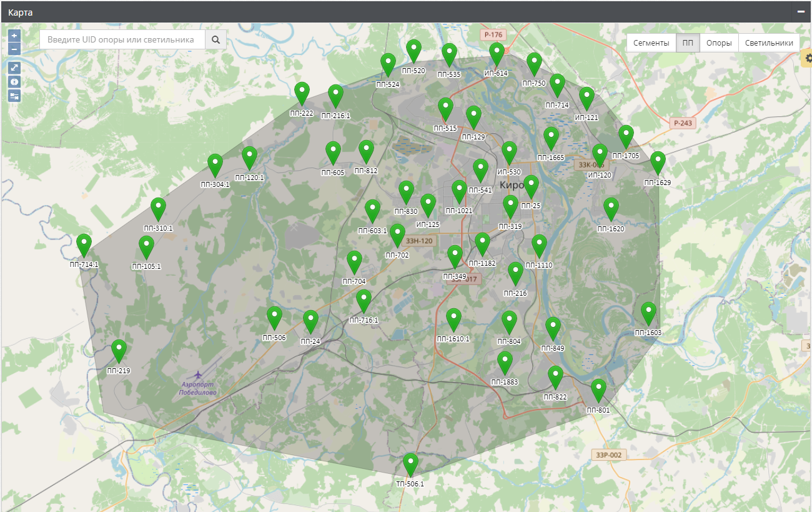The height and width of the screenshot is (512, 812).
Task: Click the ПП-714.1 location pin
Action: pyautogui.click(x=84, y=246)
